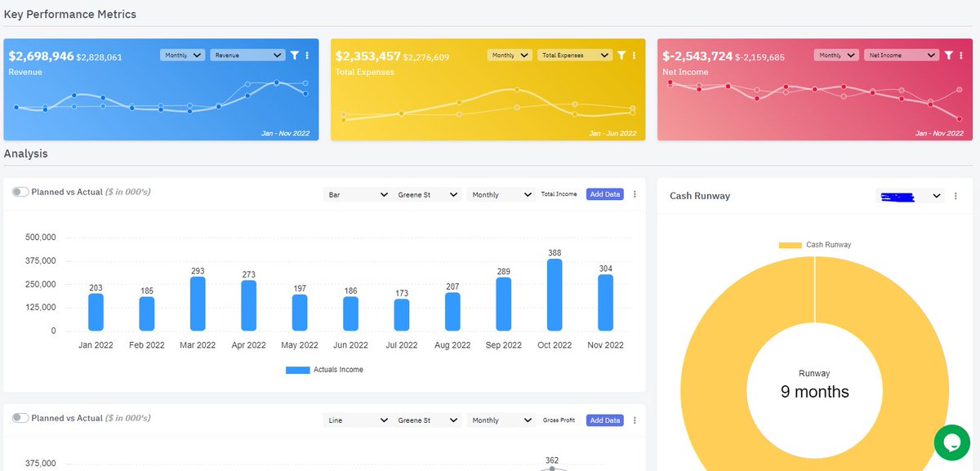This screenshot has height=471, width=980.
Task: Open the kebab menu on Total Expenses card
Action: coord(634,56)
